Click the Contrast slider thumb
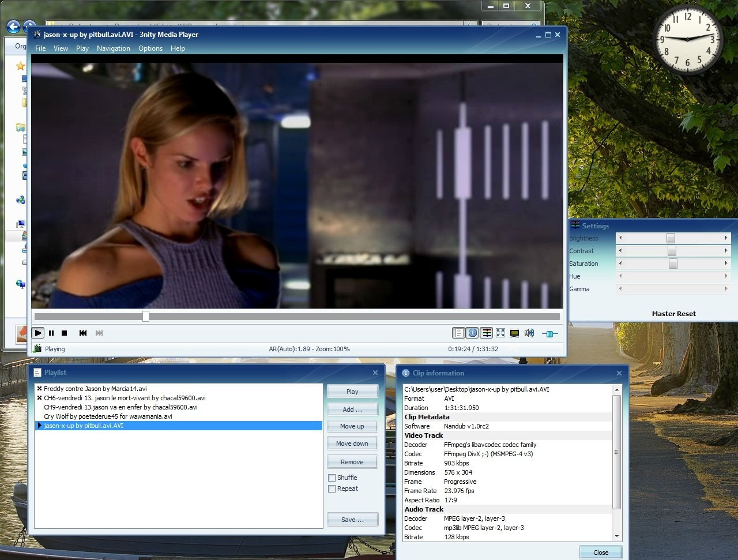 pos(672,251)
